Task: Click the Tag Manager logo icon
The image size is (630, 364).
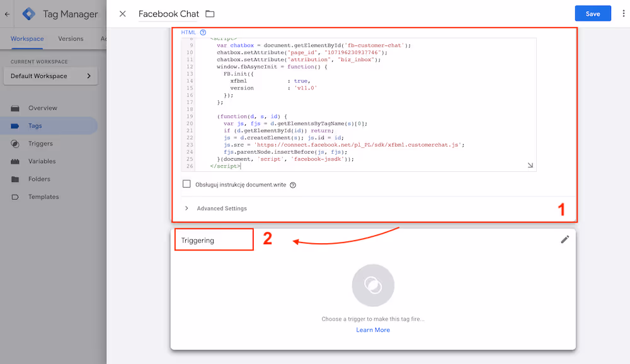Action: [29, 14]
